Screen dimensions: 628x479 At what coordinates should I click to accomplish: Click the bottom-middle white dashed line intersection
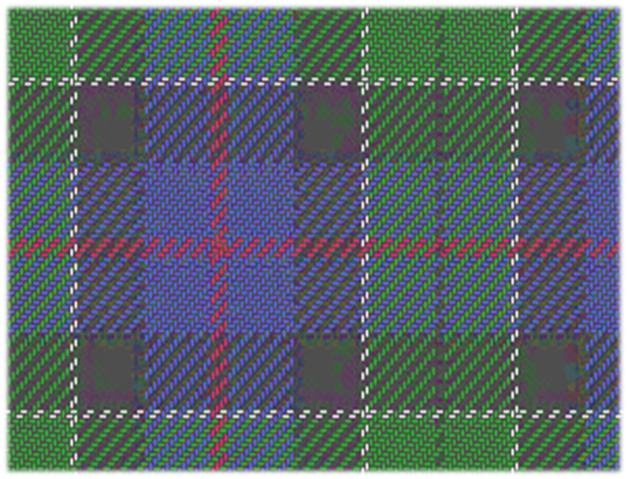(x=364, y=410)
